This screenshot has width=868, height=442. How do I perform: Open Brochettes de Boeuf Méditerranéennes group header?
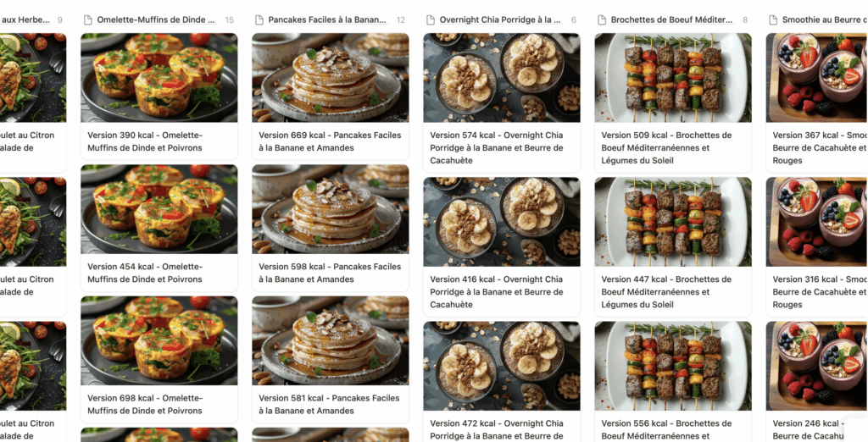click(x=672, y=20)
